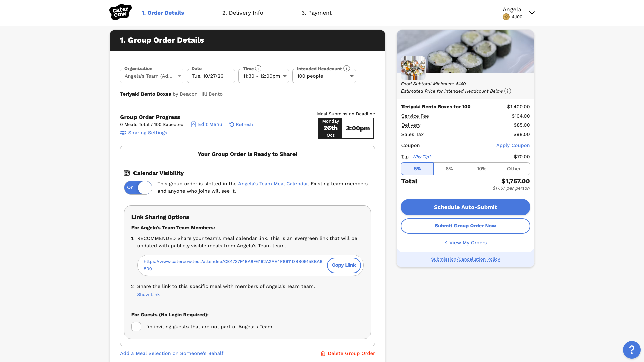Select the 5% tip option
The width and height of the screenshot is (644, 362).
417,169
